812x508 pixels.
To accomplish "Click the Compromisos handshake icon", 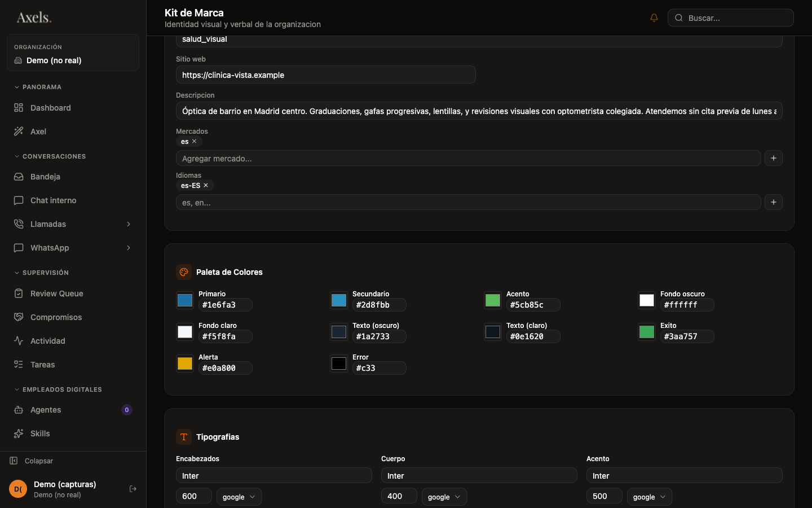I will pyautogui.click(x=19, y=317).
